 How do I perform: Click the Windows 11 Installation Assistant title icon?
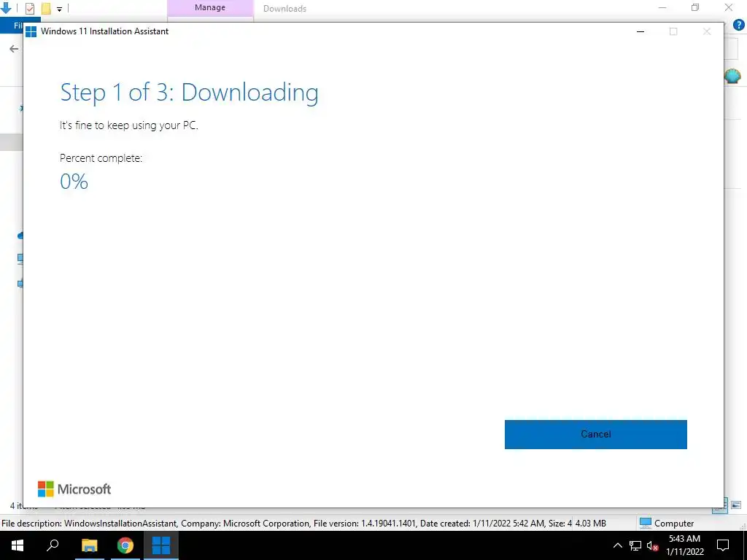[31, 31]
